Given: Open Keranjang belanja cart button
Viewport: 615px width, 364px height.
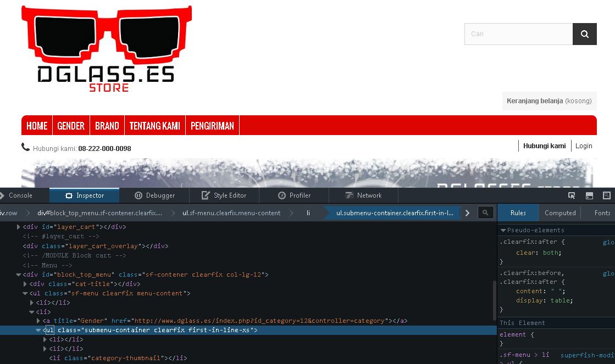Looking at the screenshot, I should pos(550,100).
